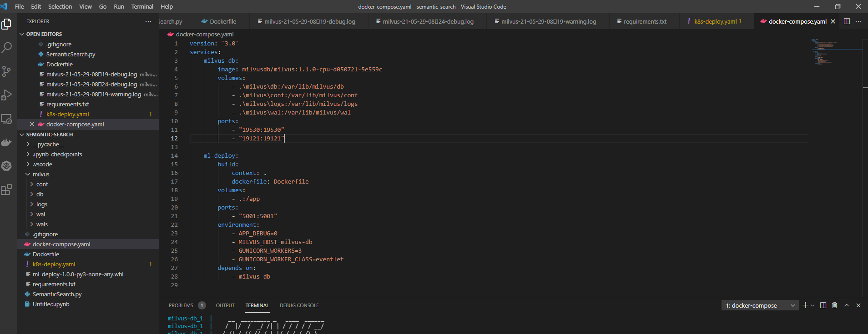Switch to the k8s-deploy.yaml editor tab
Screen dimensions: 868x334
717,21
